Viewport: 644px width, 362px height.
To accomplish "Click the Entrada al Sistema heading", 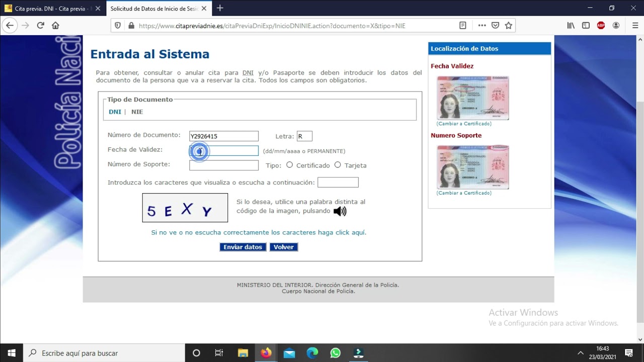I will (150, 54).
